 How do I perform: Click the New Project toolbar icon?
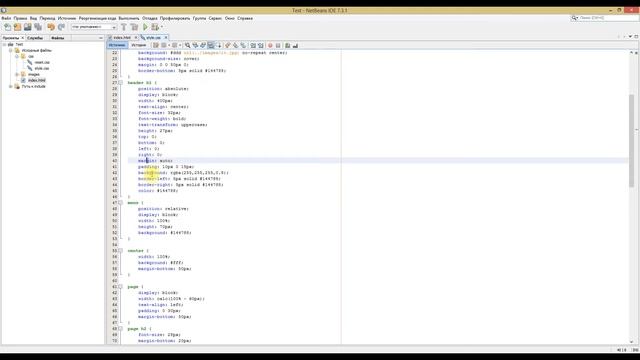[x=18, y=27]
